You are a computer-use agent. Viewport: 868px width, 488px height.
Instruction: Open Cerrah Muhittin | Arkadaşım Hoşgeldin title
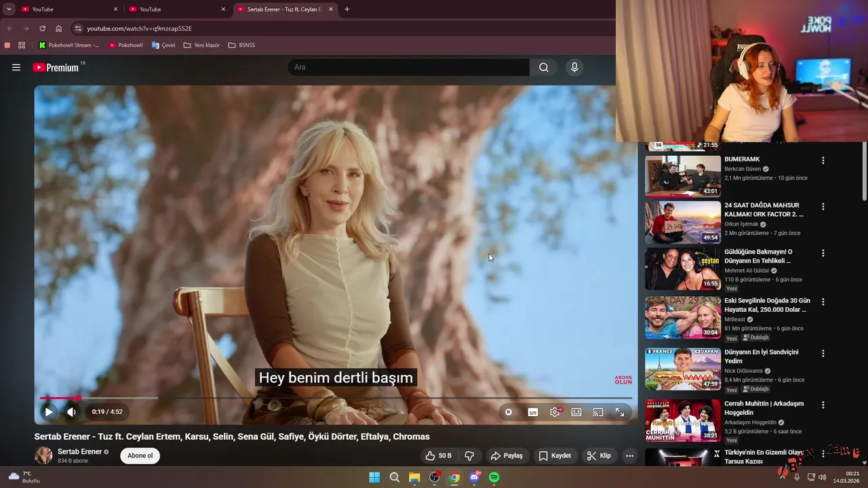coord(764,408)
